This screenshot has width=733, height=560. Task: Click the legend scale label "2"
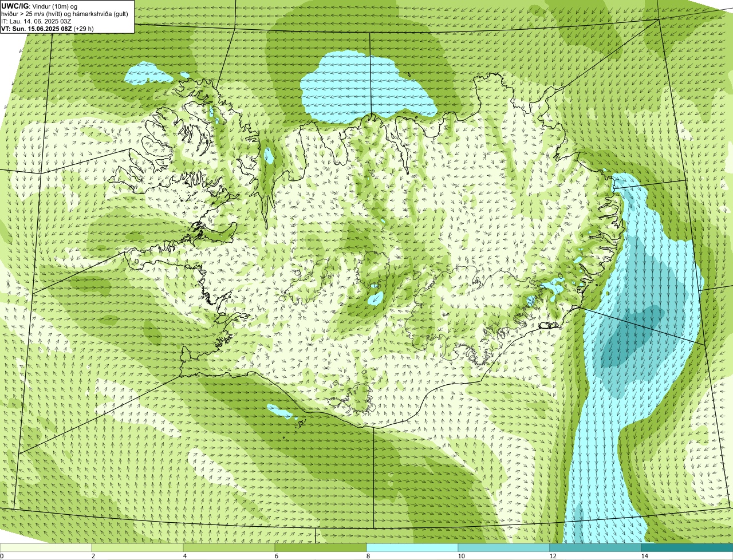[x=92, y=556]
